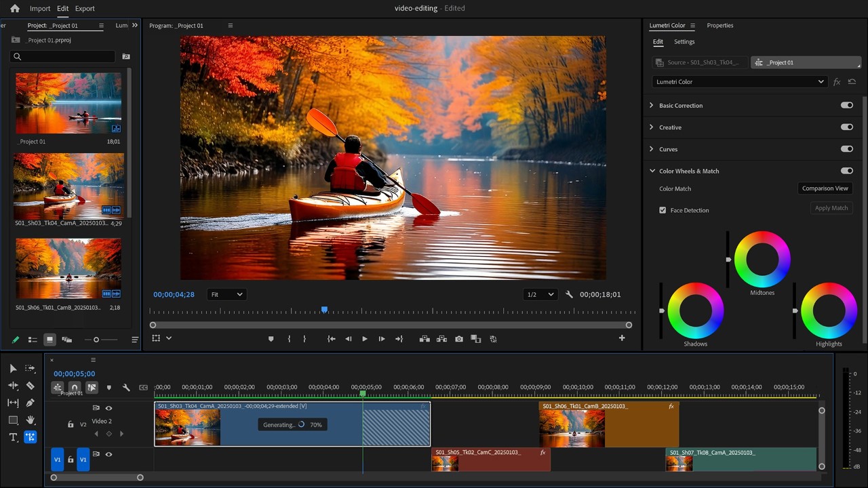Click the wrench icon for timeline settings
868x488 pixels.
tap(126, 387)
